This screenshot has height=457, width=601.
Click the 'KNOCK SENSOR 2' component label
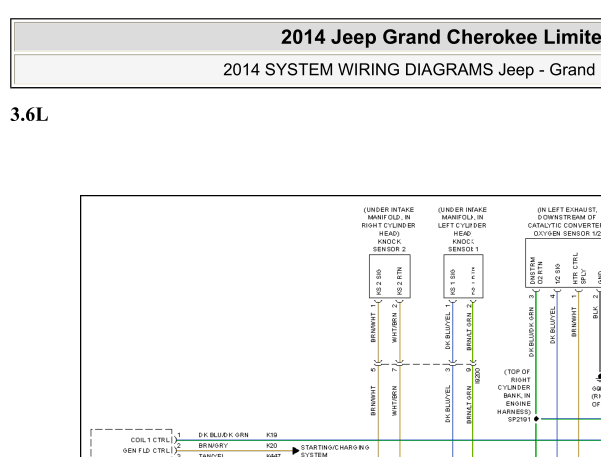coord(389,245)
